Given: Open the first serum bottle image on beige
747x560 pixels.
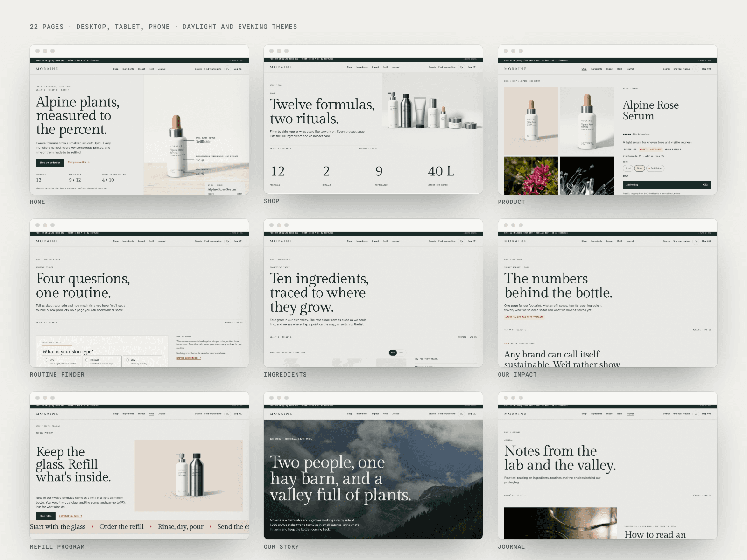Looking at the screenshot, I should (531, 121).
